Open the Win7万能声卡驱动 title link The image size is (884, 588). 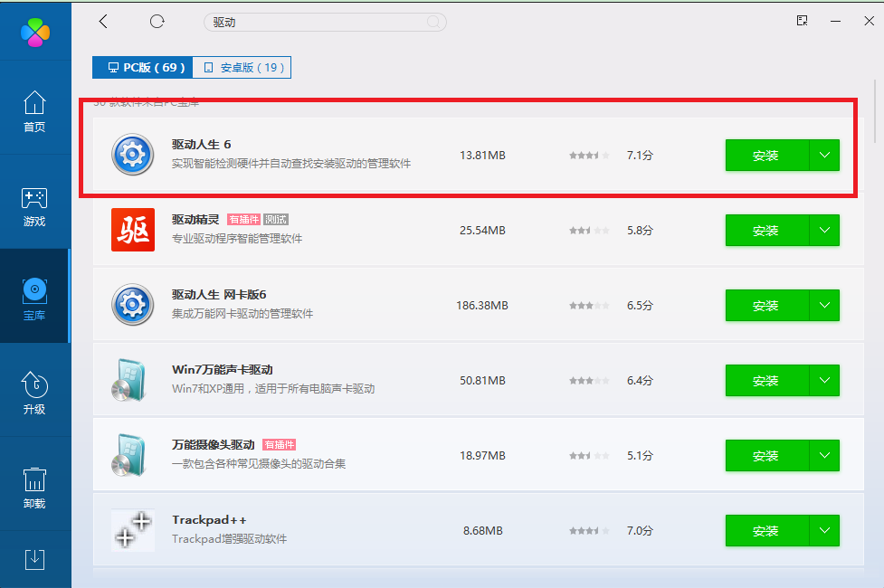(222, 369)
